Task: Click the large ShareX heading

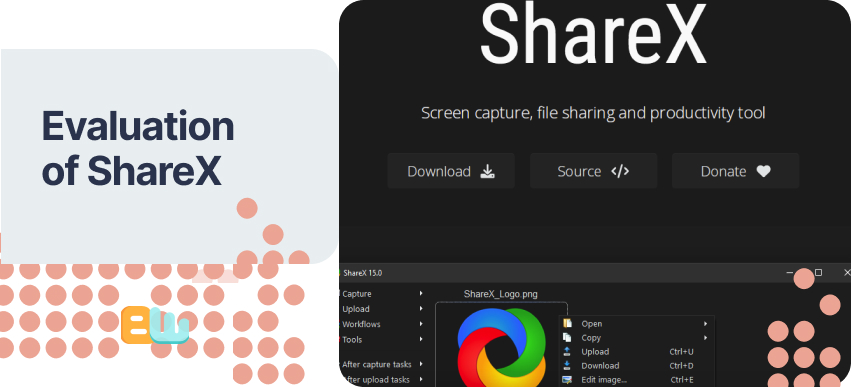Action: (594, 34)
